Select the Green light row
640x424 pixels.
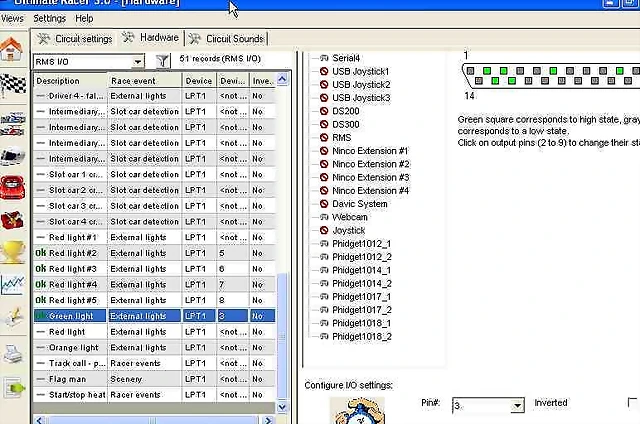pos(154,316)
